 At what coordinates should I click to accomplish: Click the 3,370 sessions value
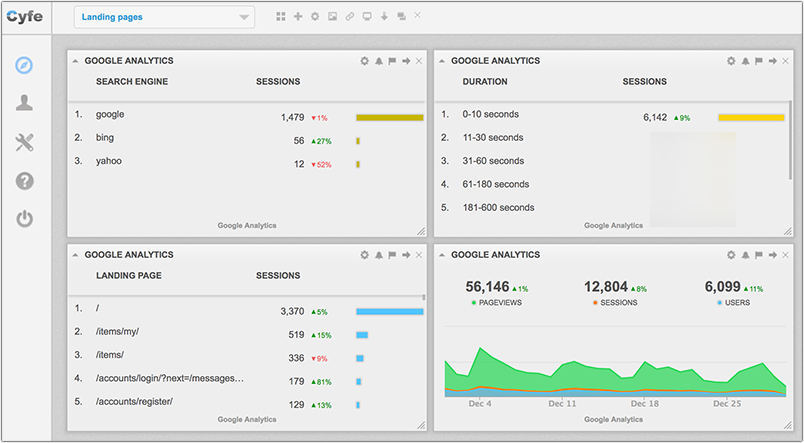pos(292,311)
